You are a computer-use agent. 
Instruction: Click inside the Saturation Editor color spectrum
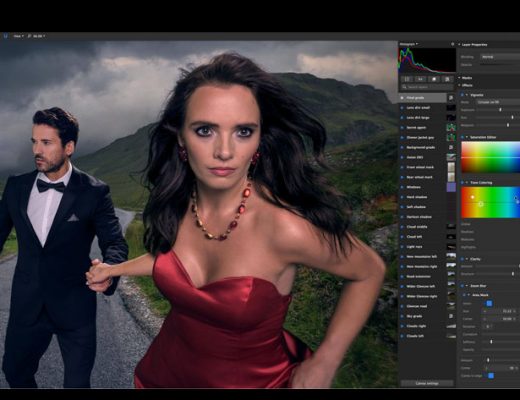tap(490, 157)
